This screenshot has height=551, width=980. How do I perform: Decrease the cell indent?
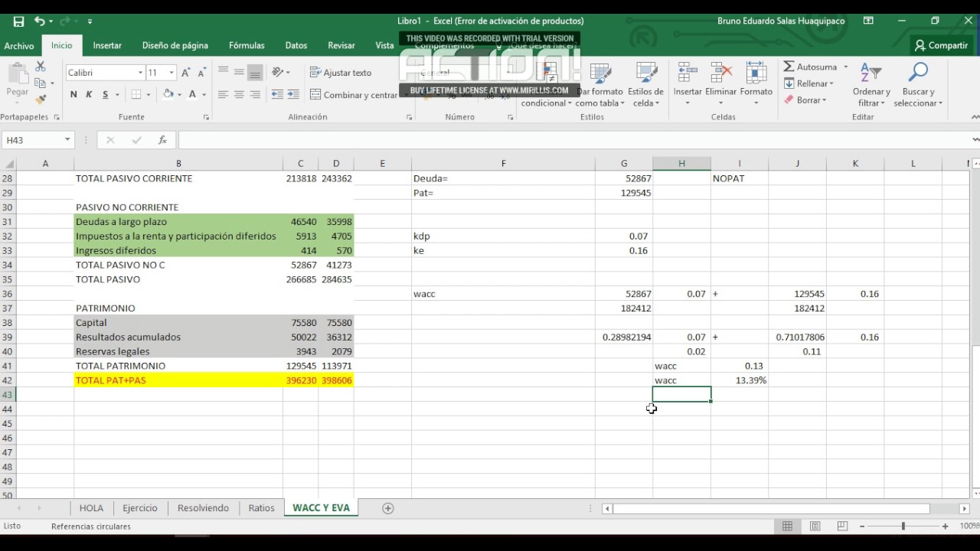click(x=277, y=94)
